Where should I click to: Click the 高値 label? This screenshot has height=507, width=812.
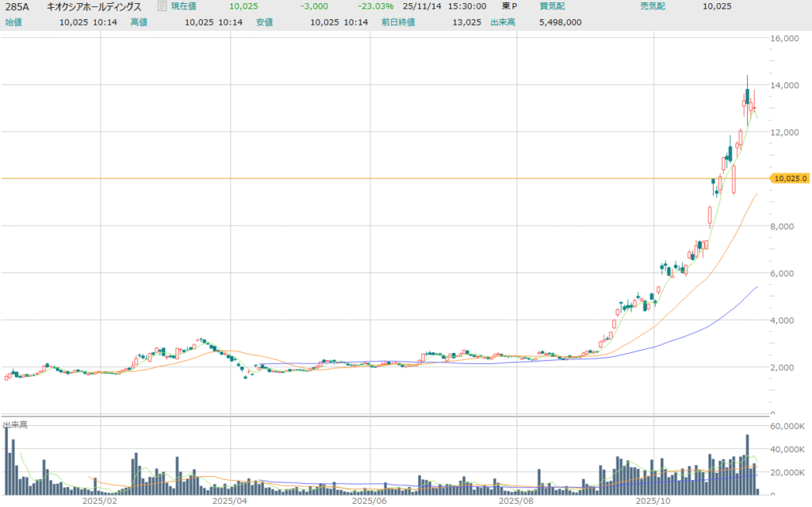pos(139,21)
